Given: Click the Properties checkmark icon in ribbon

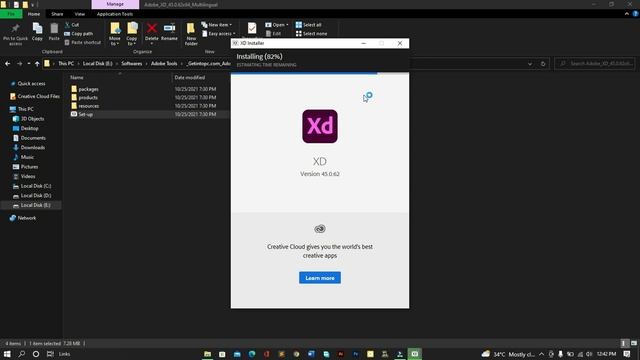Looking at the screenshot, I should click(252, 28).
